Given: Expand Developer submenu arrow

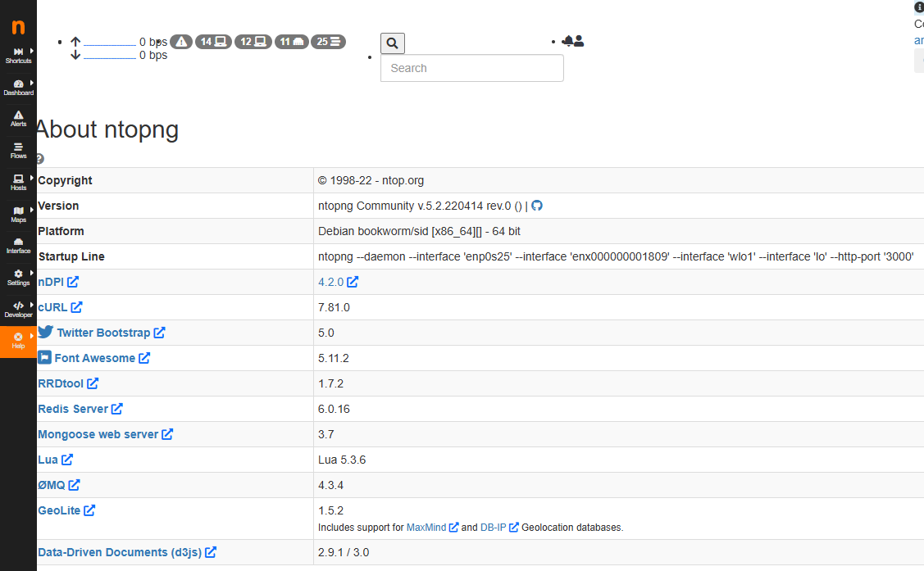Looking at the screenshot, I should click(x=32, y=305).
